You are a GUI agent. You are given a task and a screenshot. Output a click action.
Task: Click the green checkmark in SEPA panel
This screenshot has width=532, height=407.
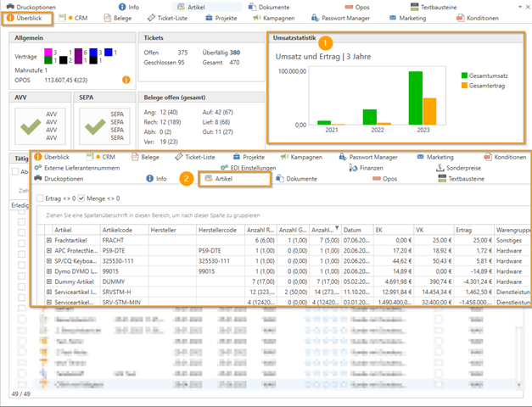92,127
